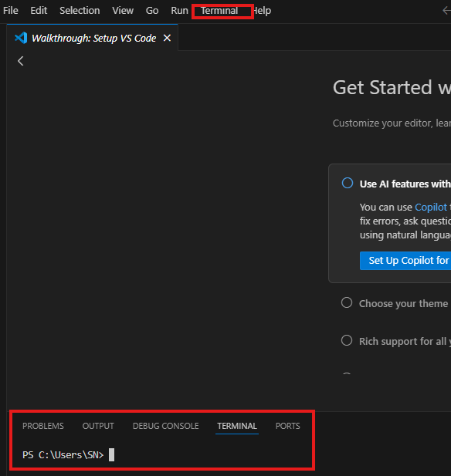
Task: Open the File menu
Action: [11, 11]
